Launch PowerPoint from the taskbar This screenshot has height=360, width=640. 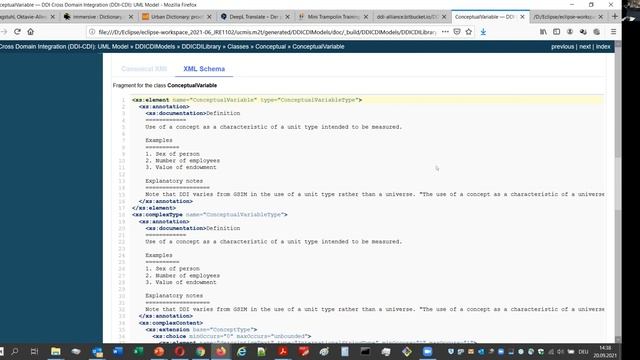click(x=159, y=351)
